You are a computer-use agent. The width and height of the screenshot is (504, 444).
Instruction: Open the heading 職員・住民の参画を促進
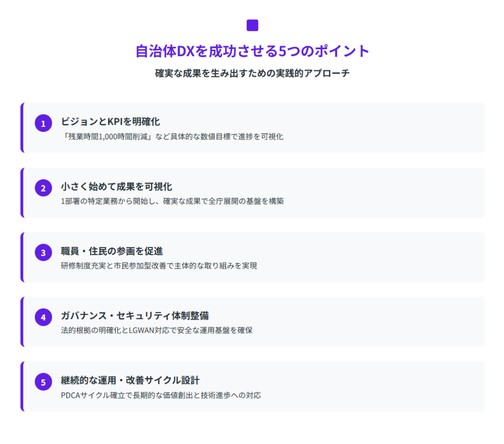click(112, 251)
